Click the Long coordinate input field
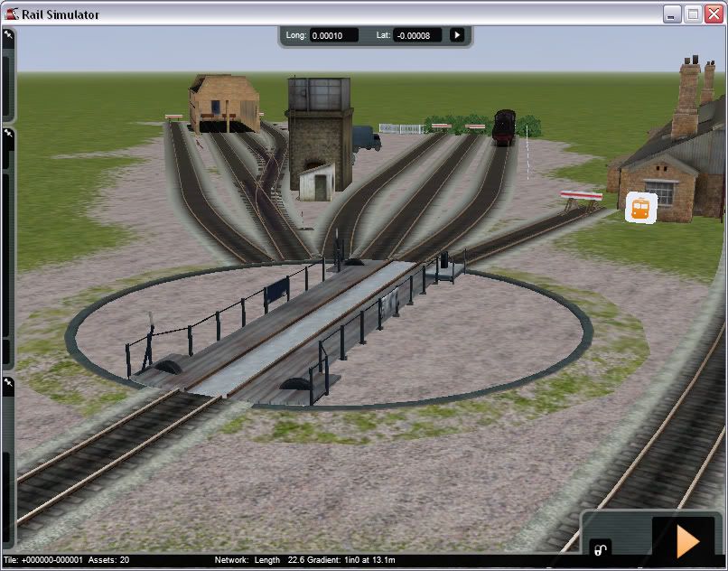This screenshot has width=728, height=571. click(x=333, y=36)
